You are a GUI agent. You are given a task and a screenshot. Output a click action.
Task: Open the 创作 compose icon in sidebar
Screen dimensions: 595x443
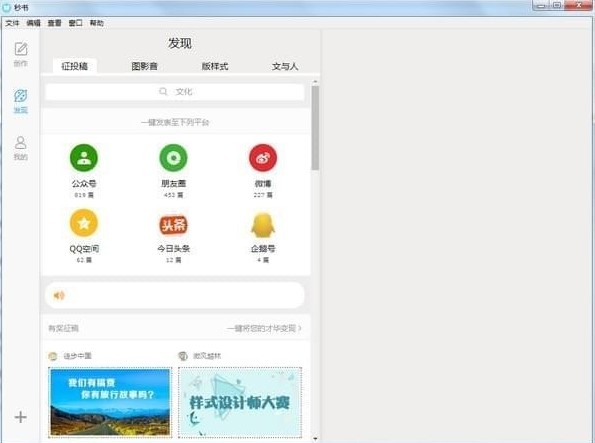21,49
